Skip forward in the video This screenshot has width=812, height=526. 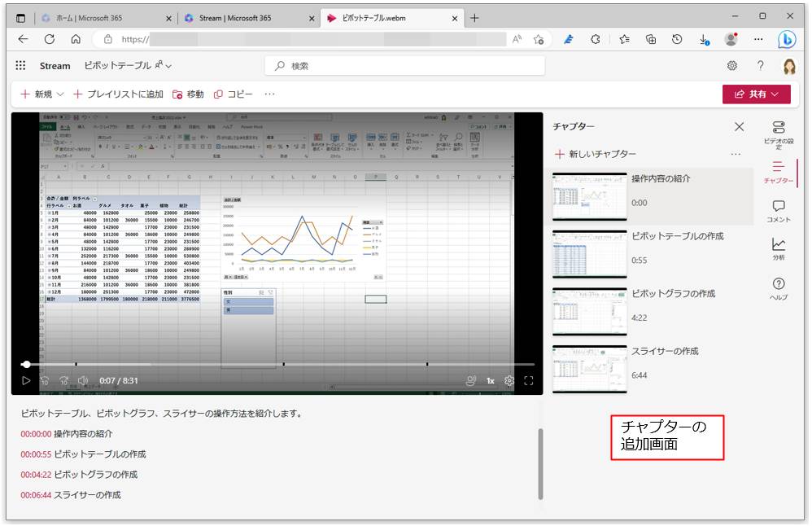click(x=64, y=380)
